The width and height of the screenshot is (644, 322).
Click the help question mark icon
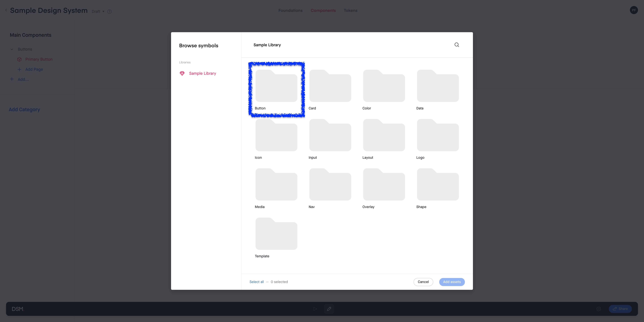[109, 11]
